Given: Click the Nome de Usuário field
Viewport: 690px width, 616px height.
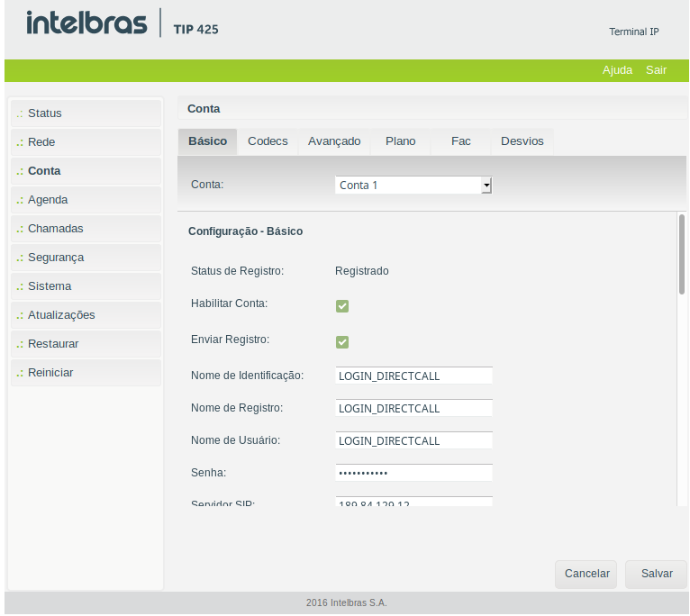Looking at the screenshot, I should [413, 440].
